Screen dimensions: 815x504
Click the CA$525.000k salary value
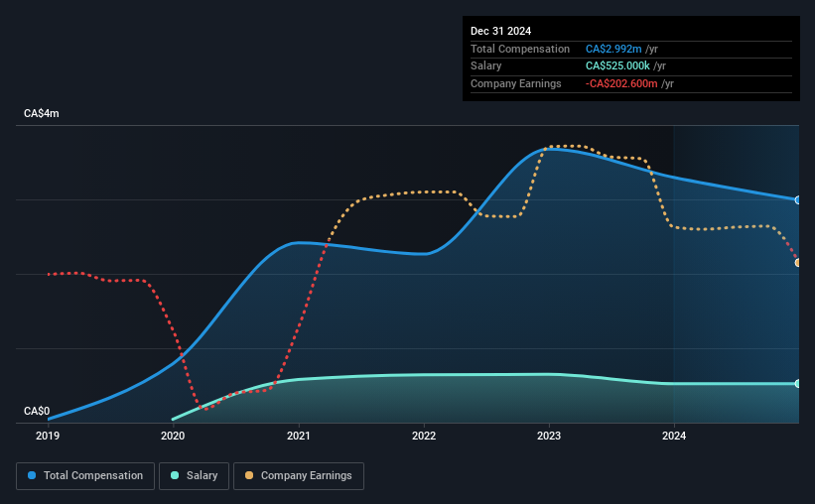(x=618, y=66)
